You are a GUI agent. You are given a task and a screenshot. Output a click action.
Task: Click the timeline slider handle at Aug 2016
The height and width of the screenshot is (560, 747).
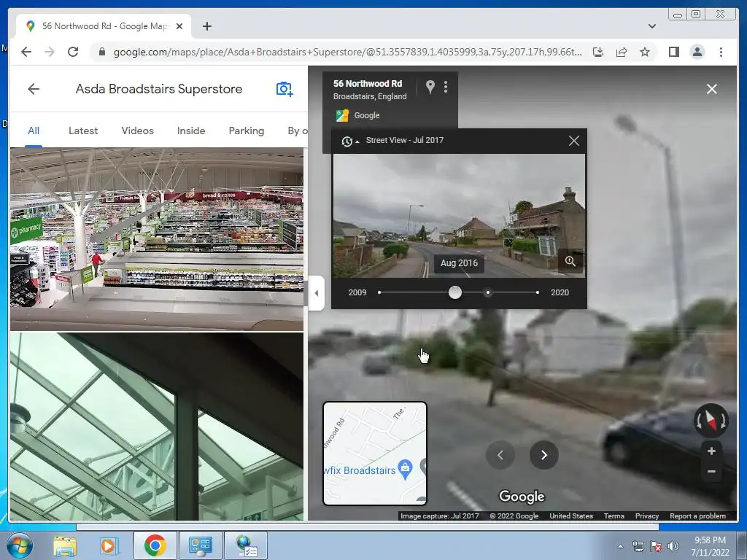(455, 292)
